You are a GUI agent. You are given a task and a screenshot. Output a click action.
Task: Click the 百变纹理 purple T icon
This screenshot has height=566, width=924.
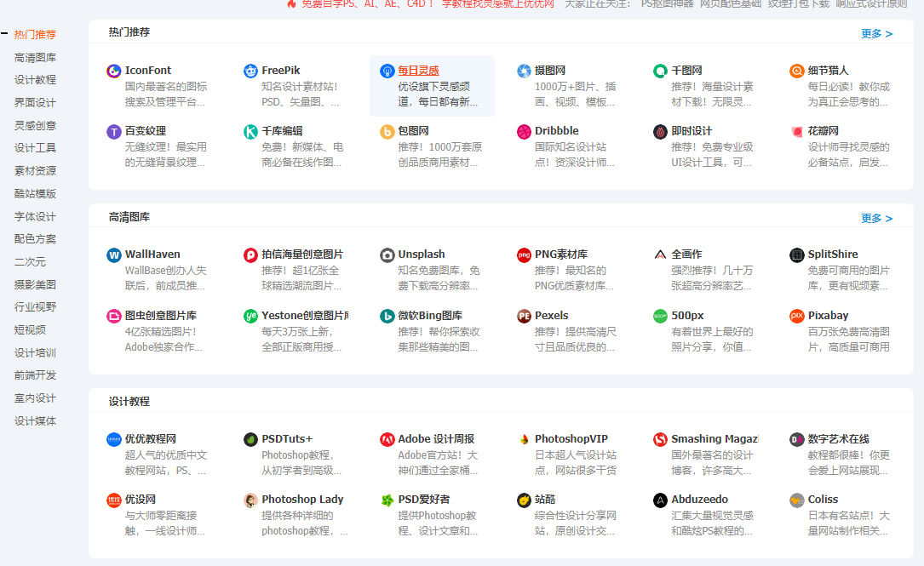tap(114, 132)
